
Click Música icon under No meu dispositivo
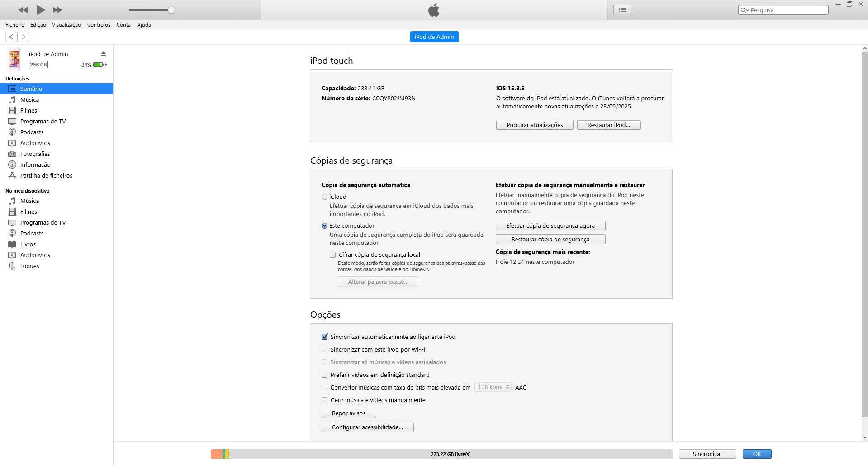(x=12, y=201)
